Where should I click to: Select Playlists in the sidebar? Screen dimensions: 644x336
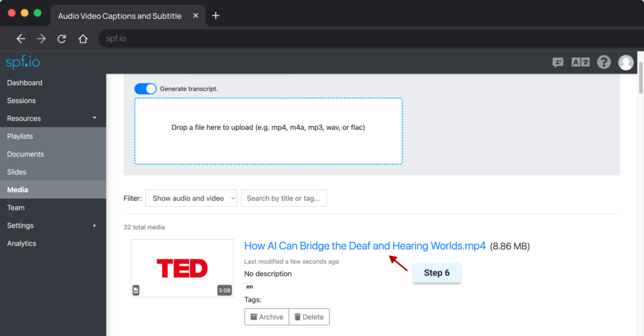(x=20, y=136)
